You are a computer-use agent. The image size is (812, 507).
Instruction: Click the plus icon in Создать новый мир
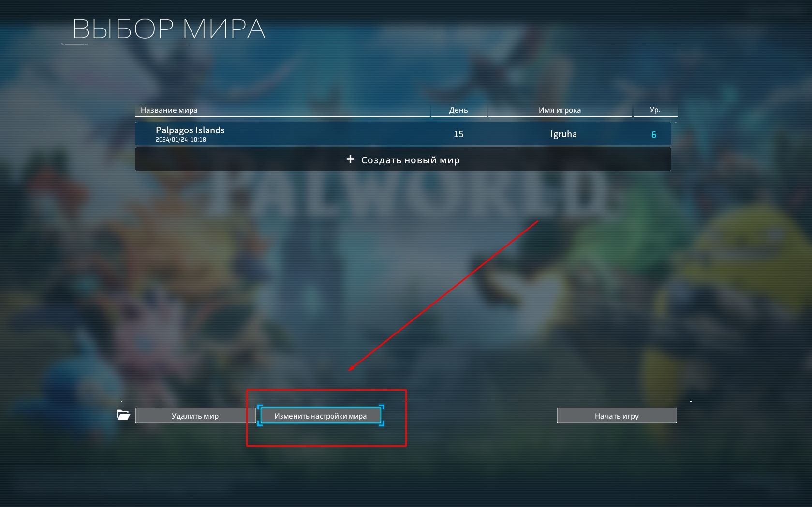(351, 159)
